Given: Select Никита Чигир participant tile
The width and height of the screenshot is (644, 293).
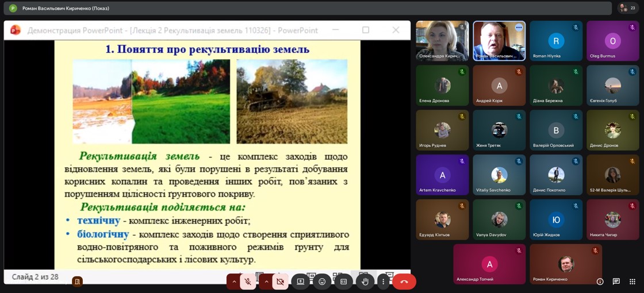Looking at the screenshot, I should tap(613, 219).
